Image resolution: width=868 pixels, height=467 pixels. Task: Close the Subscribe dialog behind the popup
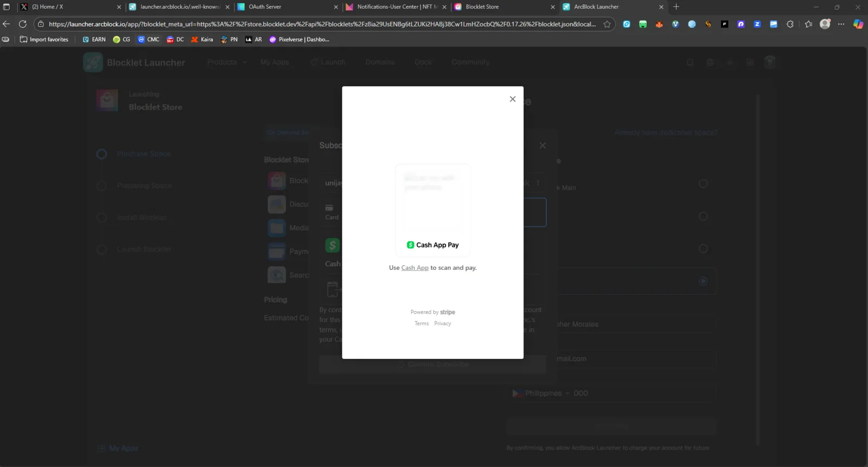click(542, 146)
